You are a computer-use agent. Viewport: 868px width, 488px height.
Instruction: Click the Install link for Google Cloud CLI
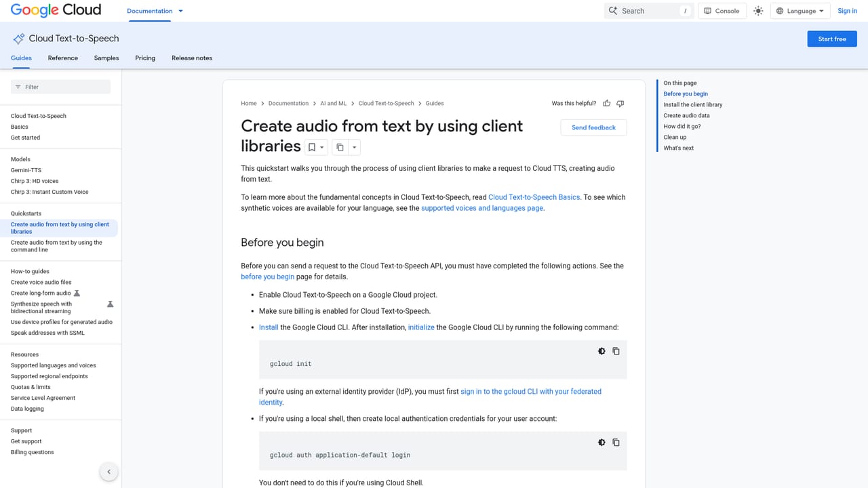(x=269, y=327)
